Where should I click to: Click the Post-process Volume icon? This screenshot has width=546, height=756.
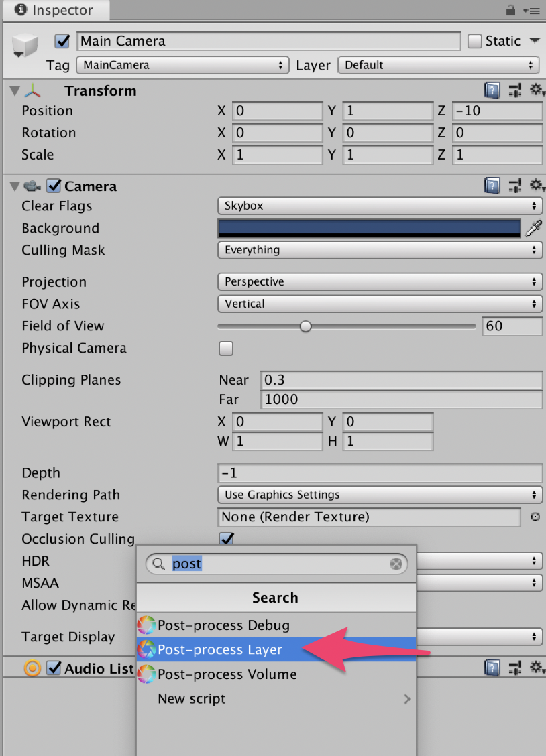pos(146,674)
